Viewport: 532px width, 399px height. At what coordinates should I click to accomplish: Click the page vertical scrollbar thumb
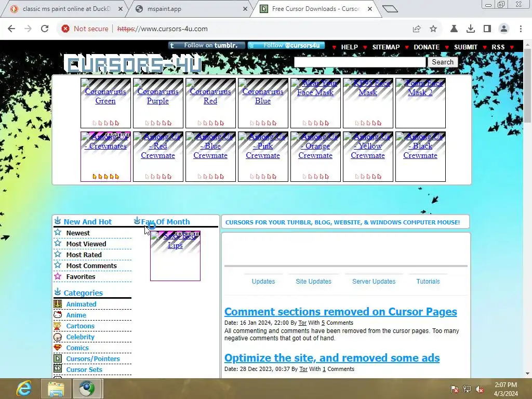point(528,86)
